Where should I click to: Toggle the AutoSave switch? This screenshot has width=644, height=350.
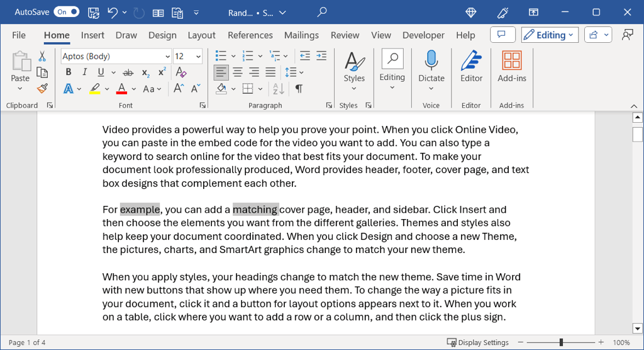(66, 12)
